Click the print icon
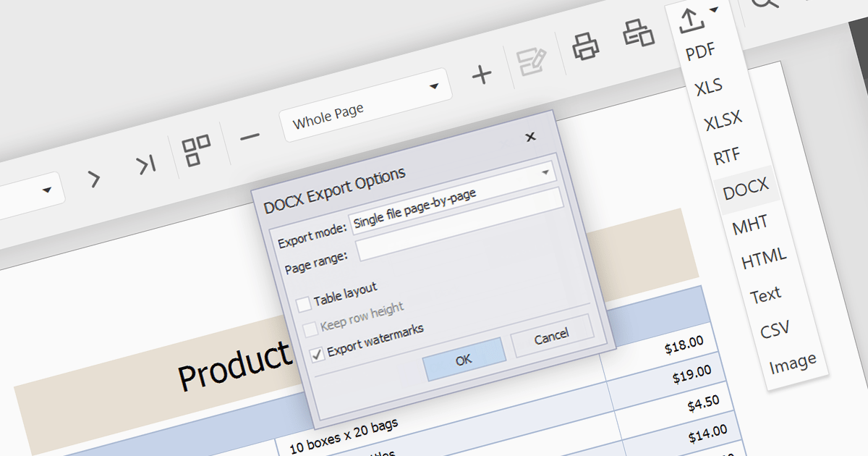Image resolution: width=868 pixels, height=456 pixels. (x=586, y=46)
